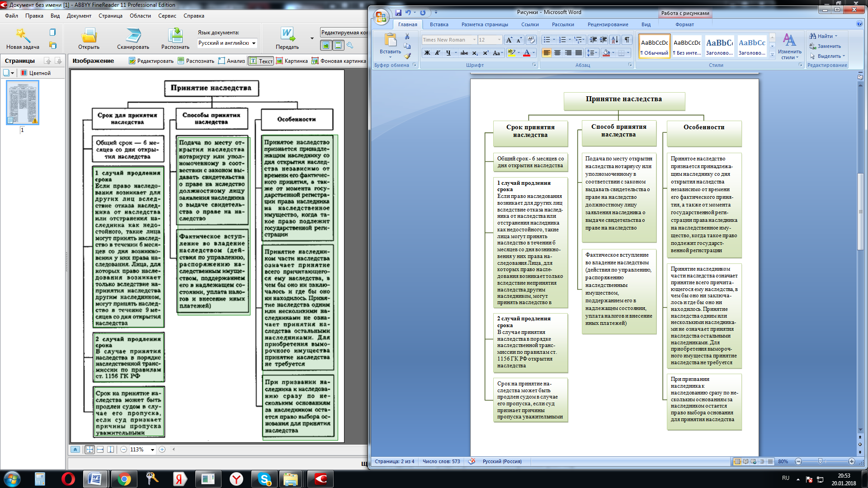
Task: Open Word font dialog launcher
Action: (534, 65)
